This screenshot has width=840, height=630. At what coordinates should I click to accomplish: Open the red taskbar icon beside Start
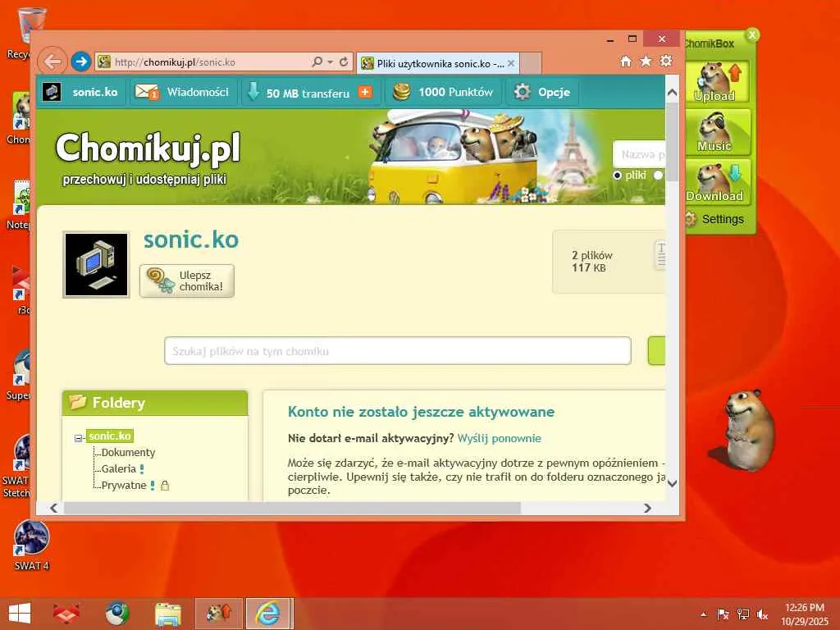point(66,614)
